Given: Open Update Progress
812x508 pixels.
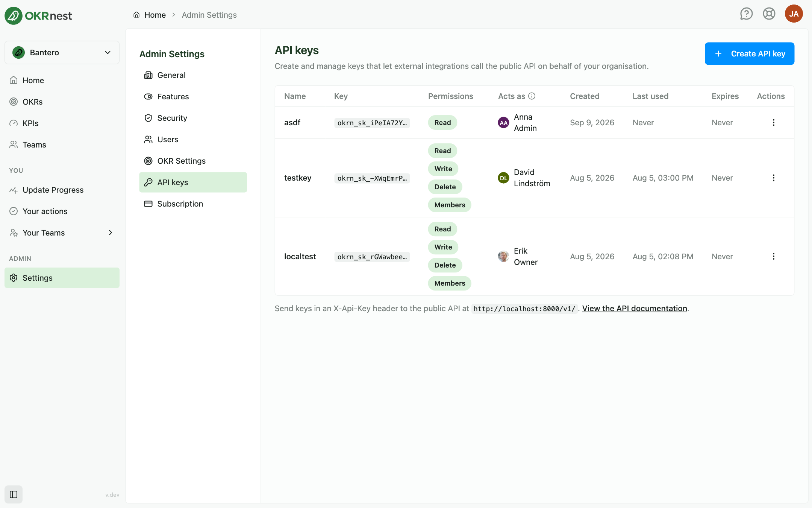Looking at the screenshot, I should click(x=62, y=190).
